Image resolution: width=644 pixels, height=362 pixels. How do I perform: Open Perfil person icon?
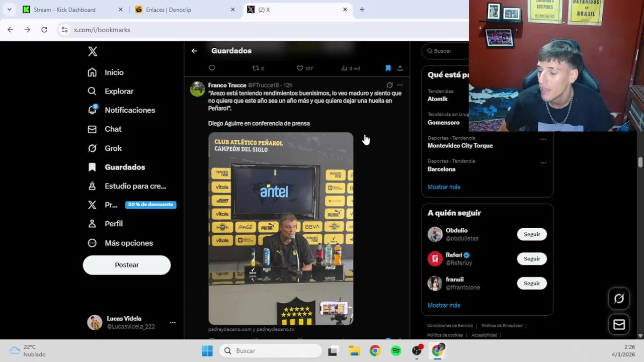coord(92,224)
